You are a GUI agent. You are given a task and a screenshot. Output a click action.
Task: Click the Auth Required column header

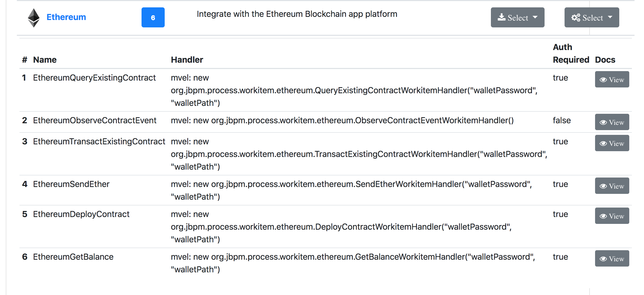tap(571, 53)
